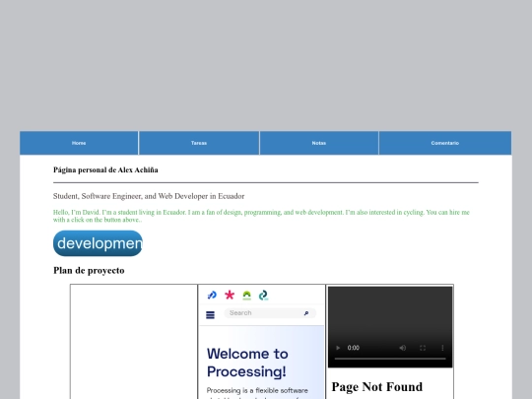Switch to the Notas navigation tab

coord(319,143)
